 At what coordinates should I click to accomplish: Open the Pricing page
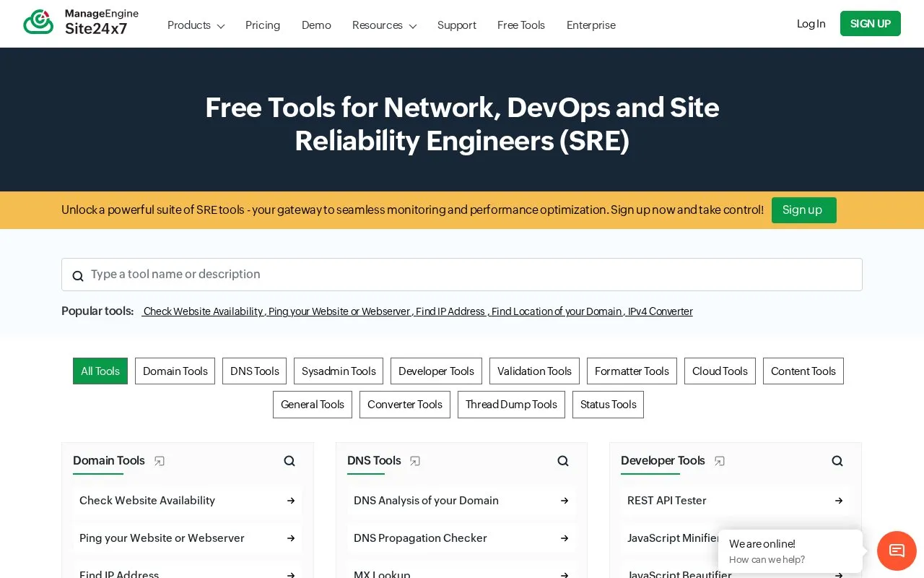(263, 25)
